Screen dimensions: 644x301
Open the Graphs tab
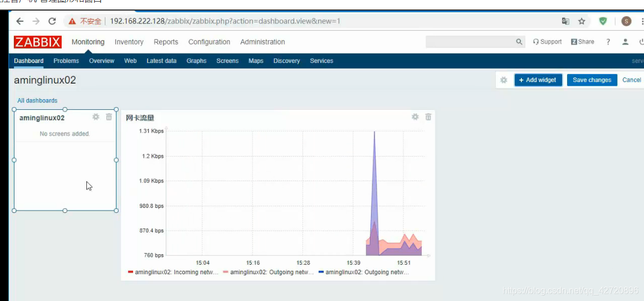(196, 61)
